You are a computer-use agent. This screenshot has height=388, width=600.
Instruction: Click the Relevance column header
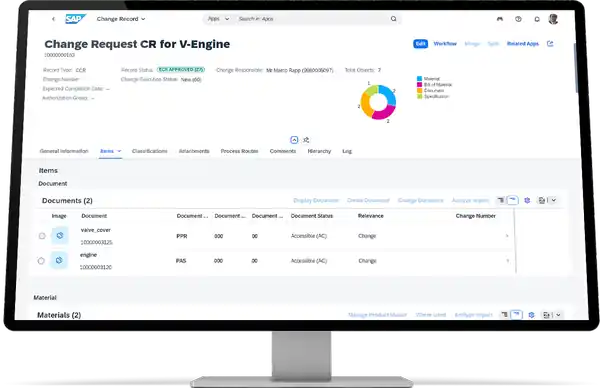click(370, 216)
